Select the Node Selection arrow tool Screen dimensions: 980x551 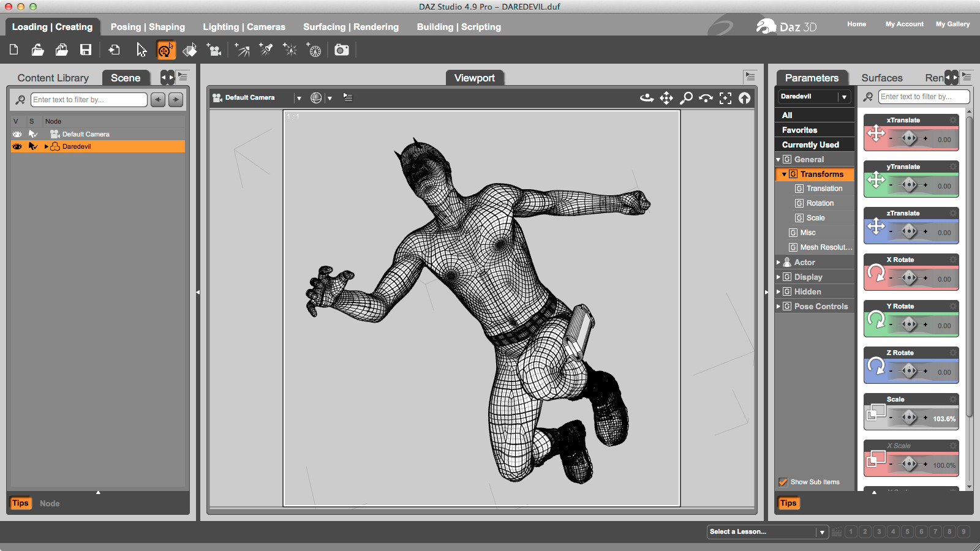point(141,50)
